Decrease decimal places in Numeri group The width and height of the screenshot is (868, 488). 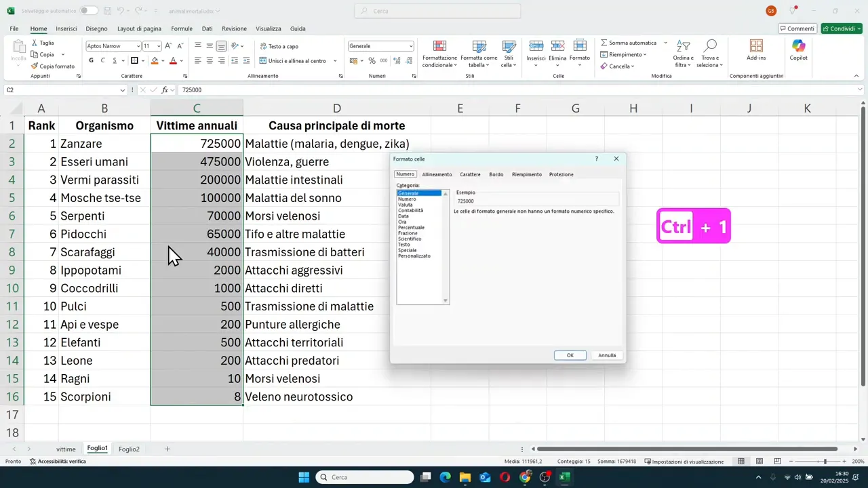pos(408,60)
